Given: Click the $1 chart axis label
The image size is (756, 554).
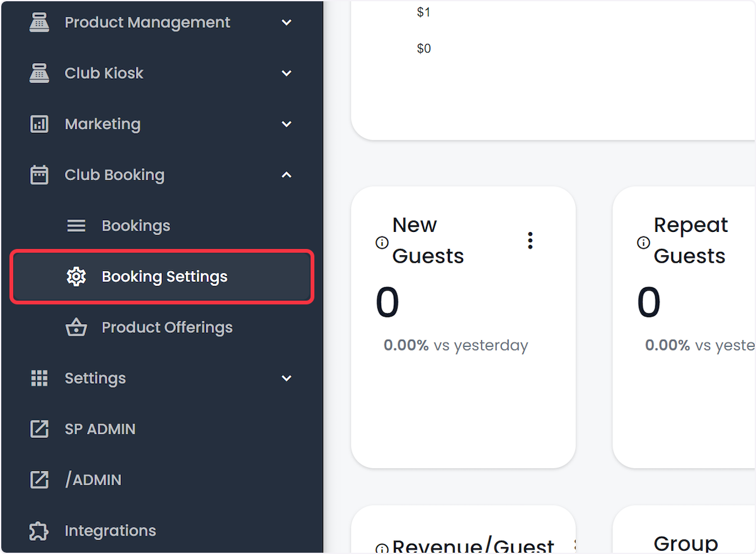Looking at the screenshot, I should click(x=424, y=13).
